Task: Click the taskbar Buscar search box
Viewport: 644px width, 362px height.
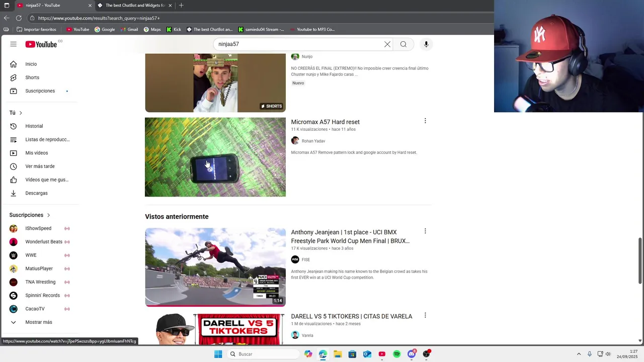Action: click(x=264, y=354)
